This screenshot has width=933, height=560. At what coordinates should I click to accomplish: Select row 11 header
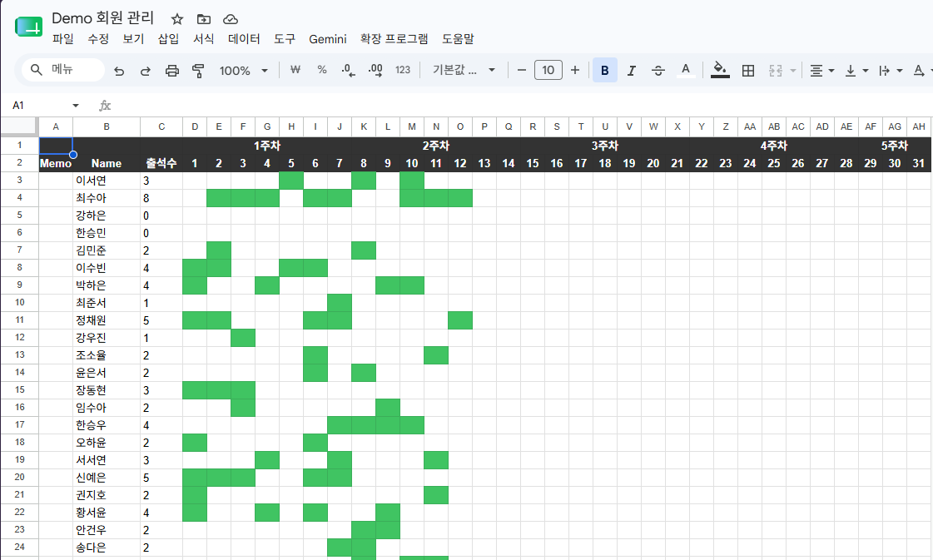(20, 320)
